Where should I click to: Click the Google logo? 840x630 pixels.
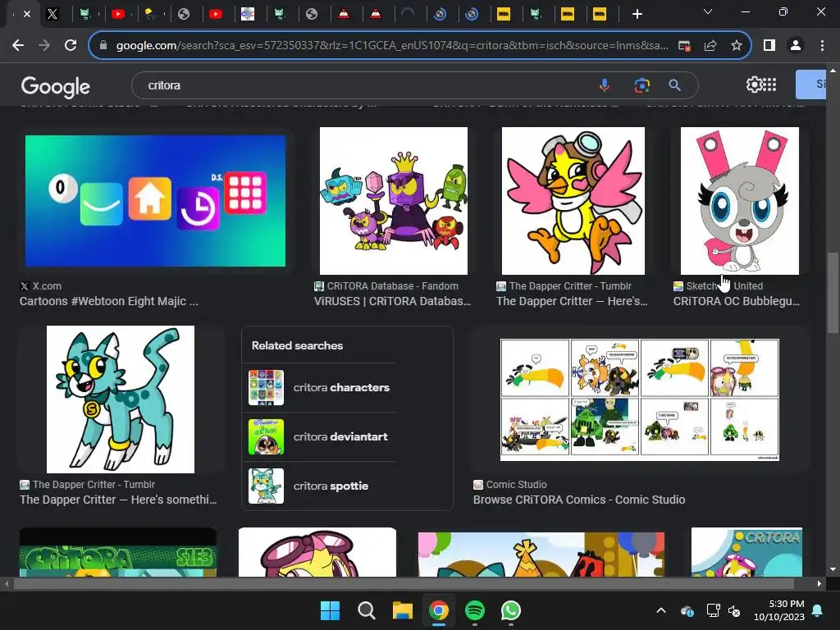point(55,86)
